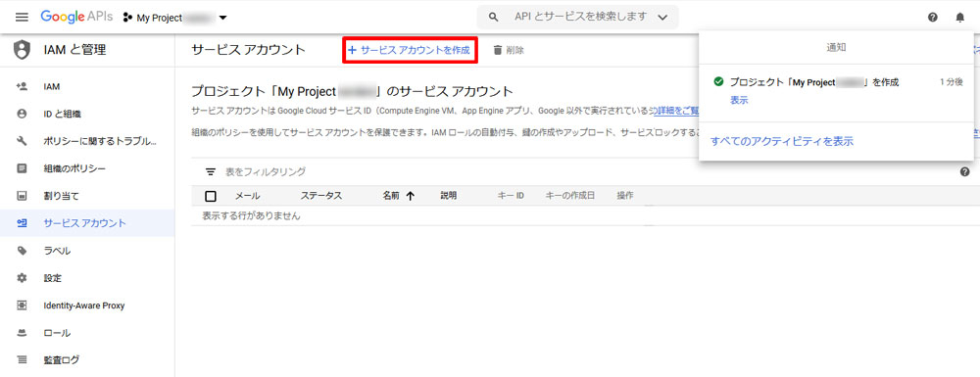This screenshot has height=377, width=980.
Task: Click the 監査ログ list icon
Action: click(x=22, y=360)
